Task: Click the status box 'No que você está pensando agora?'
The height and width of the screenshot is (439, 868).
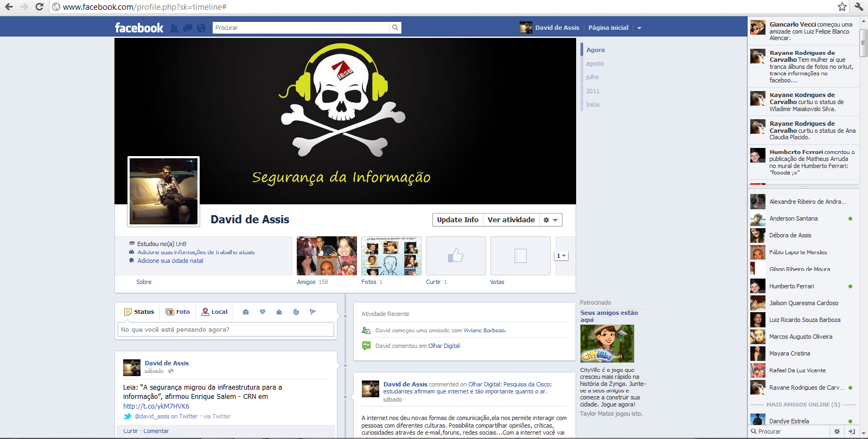Action: point(226,330)
